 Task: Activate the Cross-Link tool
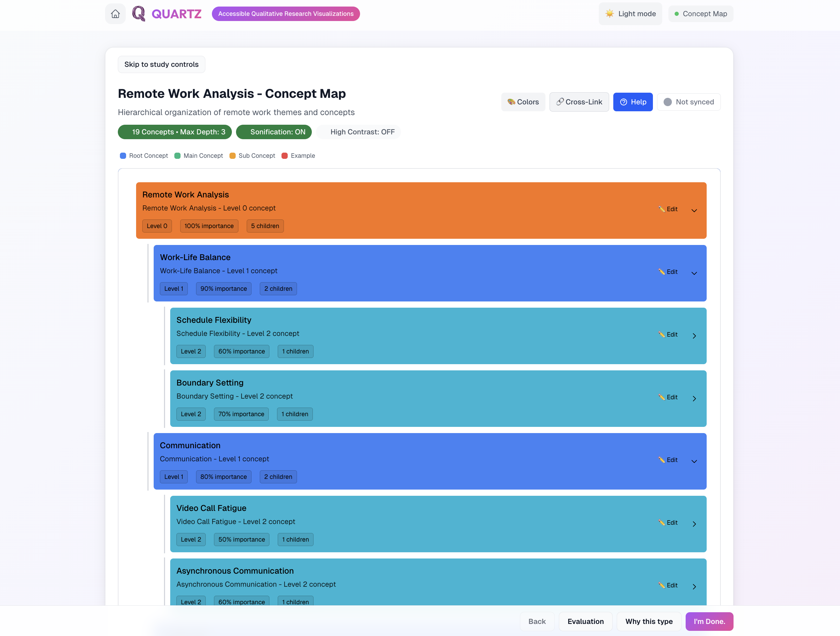coord(579,102)
